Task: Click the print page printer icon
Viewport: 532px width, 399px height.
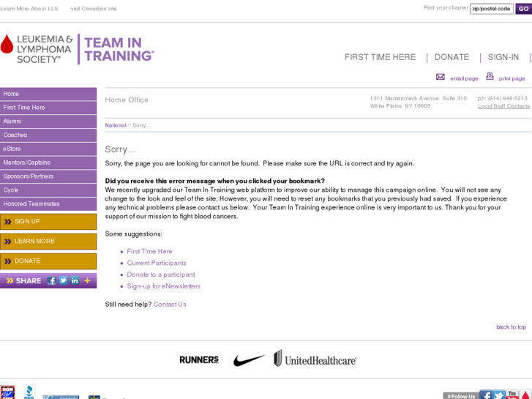Action: coord(490,76)
